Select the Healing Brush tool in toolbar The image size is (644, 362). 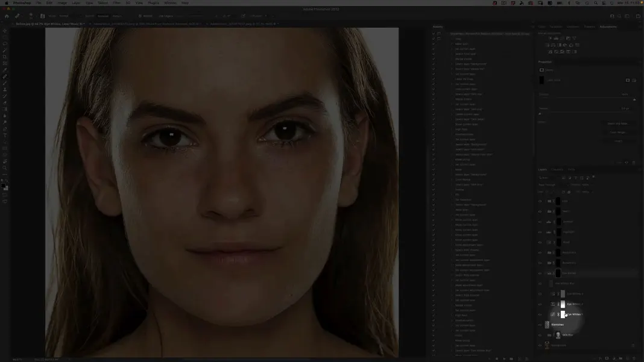[5, 76]
